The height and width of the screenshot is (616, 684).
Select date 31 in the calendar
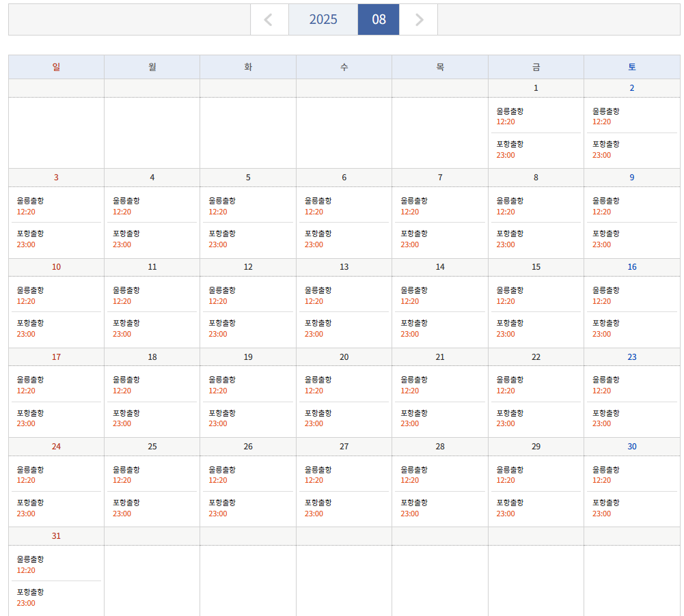[56, 536]
